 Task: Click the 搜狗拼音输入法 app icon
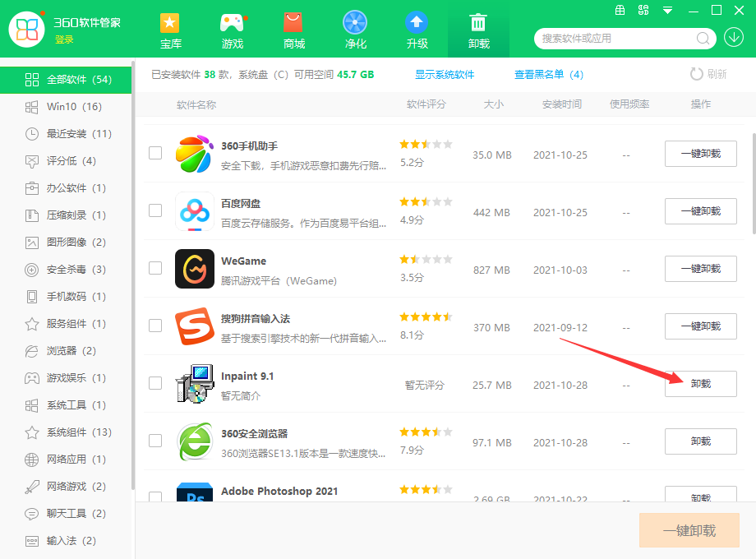[x=195, y=326]
